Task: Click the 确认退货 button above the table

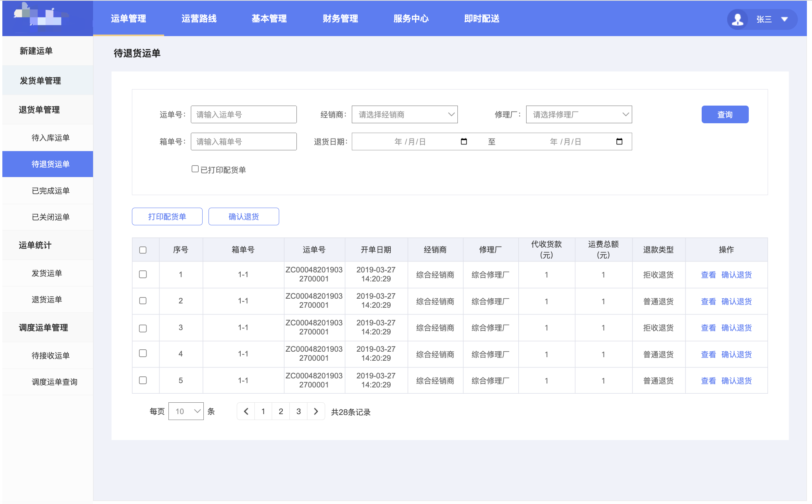Action: (x=244, y=217)
